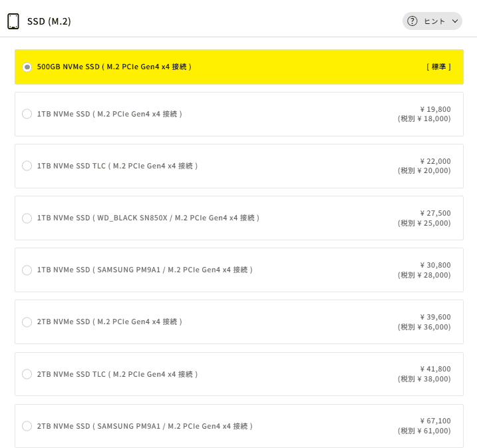Select the 1TB NVMe SSD ¥19,800 radio button
The image size is (477, 448).
[x=27, y=114]
